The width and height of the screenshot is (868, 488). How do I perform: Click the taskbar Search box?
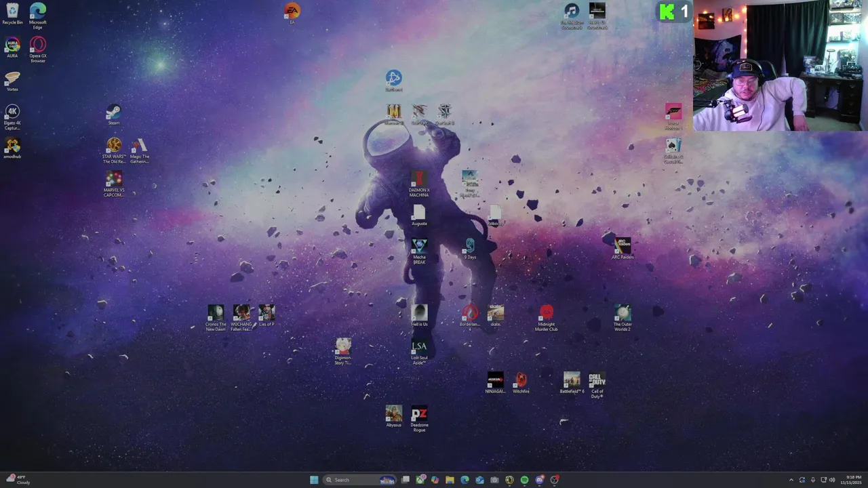pyautogui.click(x=359, y=480)
